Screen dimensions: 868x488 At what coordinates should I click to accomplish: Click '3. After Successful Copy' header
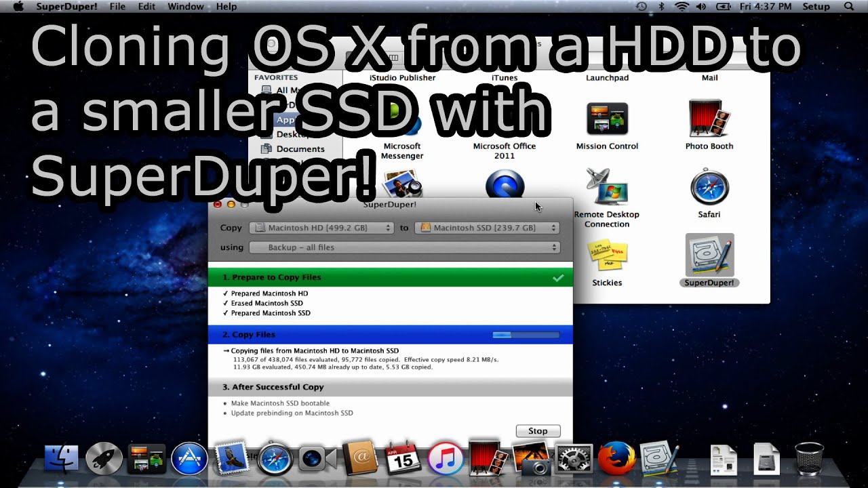(x=391, y=387)
